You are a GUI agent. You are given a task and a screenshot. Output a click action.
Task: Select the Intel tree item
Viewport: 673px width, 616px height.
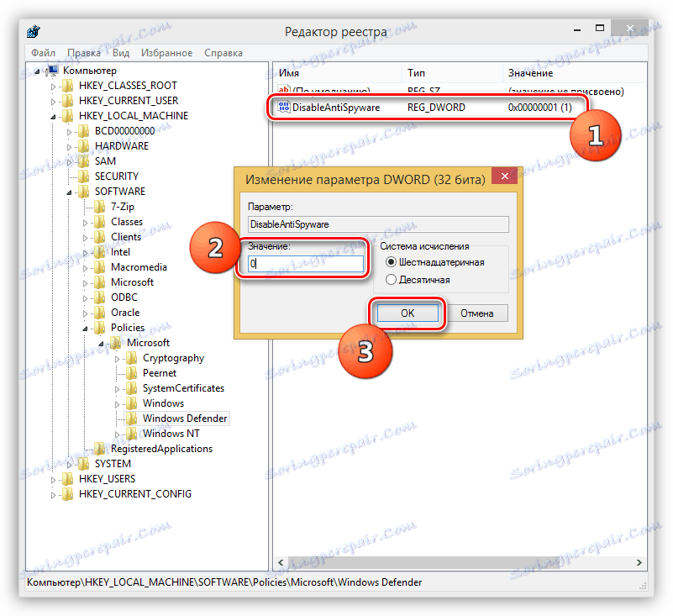click(x=120, y=252)
